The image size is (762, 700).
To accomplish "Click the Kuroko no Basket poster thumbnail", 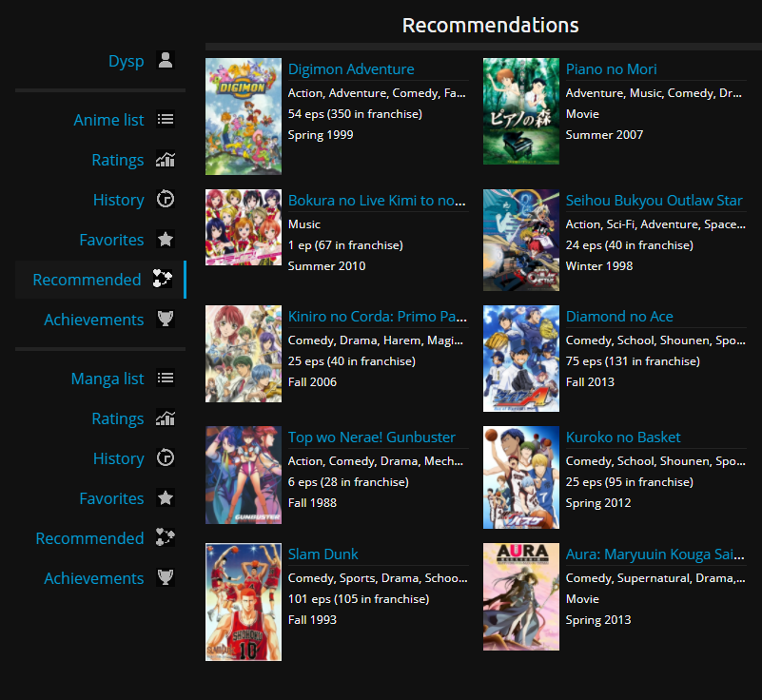I will pyautogui.click(x=521, y=477).
